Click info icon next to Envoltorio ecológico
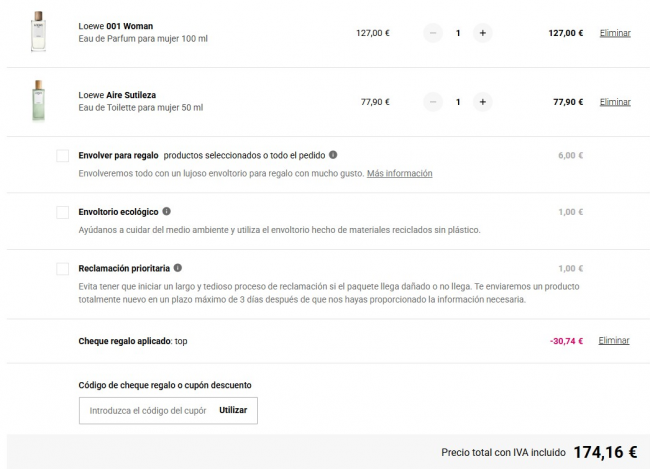 [x=166, y=211]
